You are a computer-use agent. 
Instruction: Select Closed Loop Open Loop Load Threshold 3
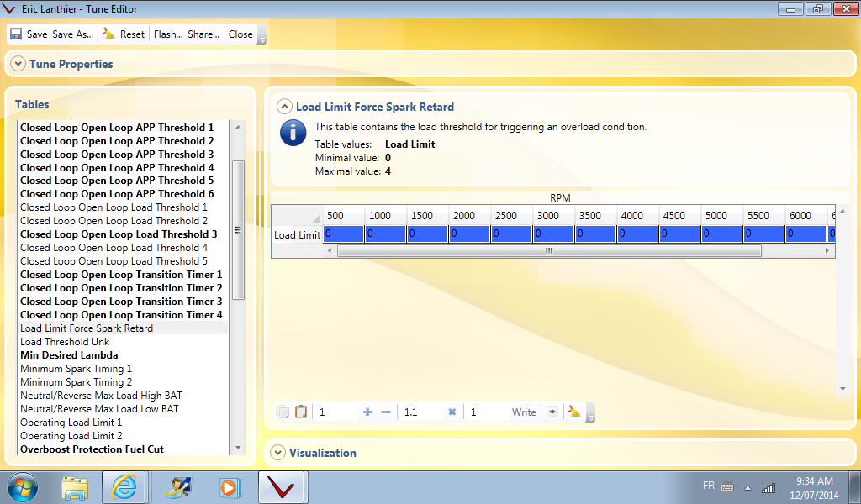pos(119,234)
